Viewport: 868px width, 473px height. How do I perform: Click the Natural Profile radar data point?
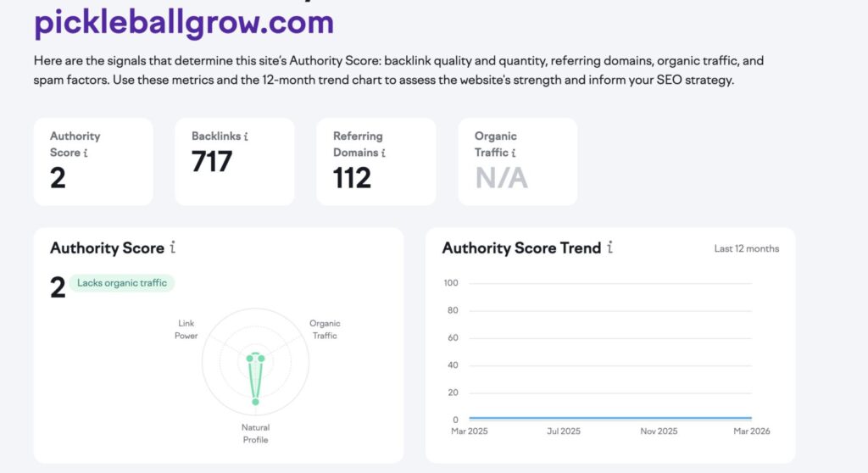[x=255, y=401]
